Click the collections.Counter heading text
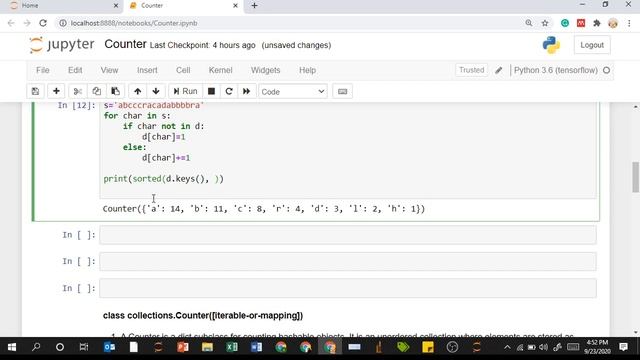Viewport: 640px width, 360px height. point(203,316)
